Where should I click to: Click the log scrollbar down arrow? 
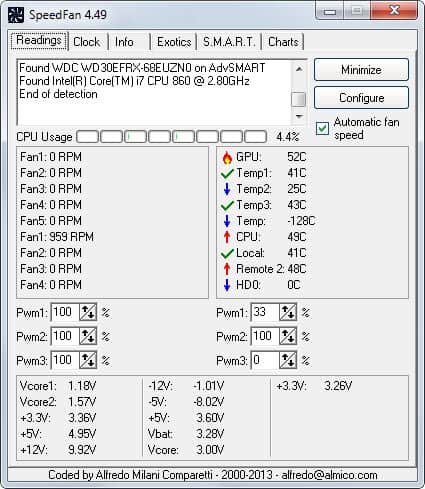coord(299,116)
